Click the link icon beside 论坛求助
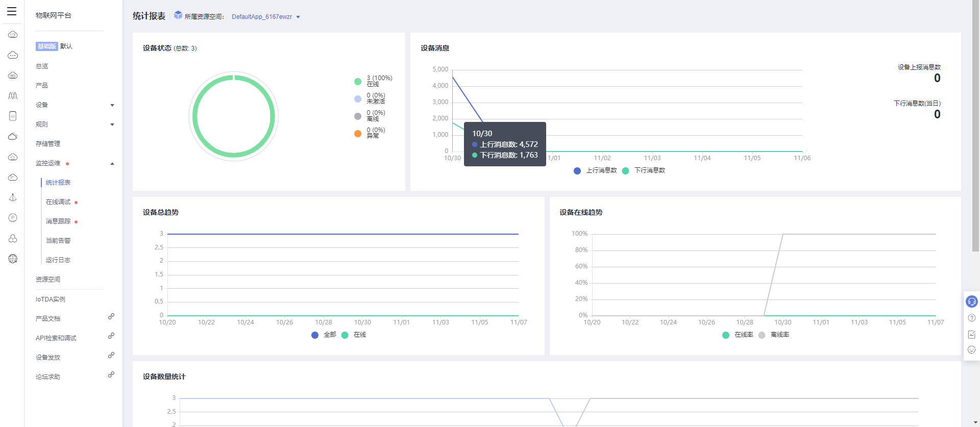The height and width of the screenshot is (427, 980). coord(111,374)
